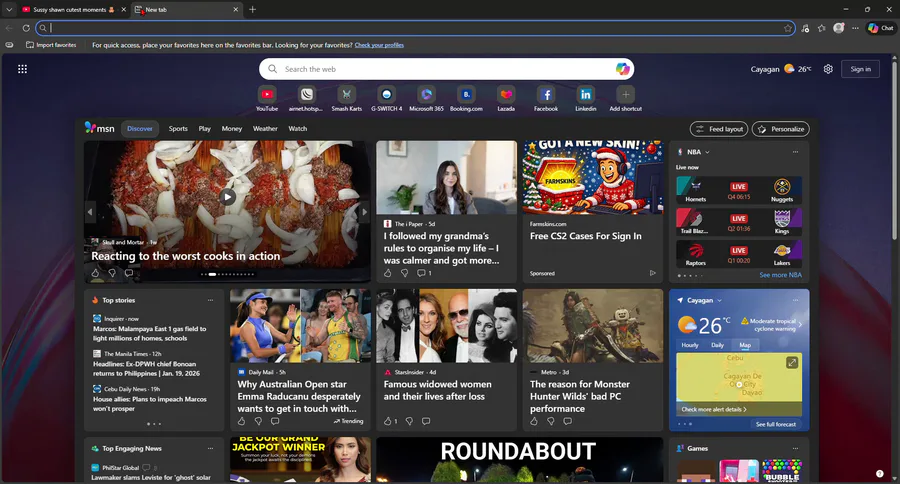Open the See full forecast link
Image resolution: width=900 pixels, height=484 pixels.
tap(776, 424)
